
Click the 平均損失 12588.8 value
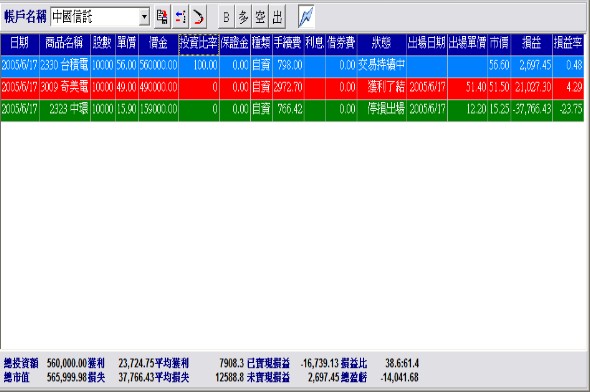point(230,377)
